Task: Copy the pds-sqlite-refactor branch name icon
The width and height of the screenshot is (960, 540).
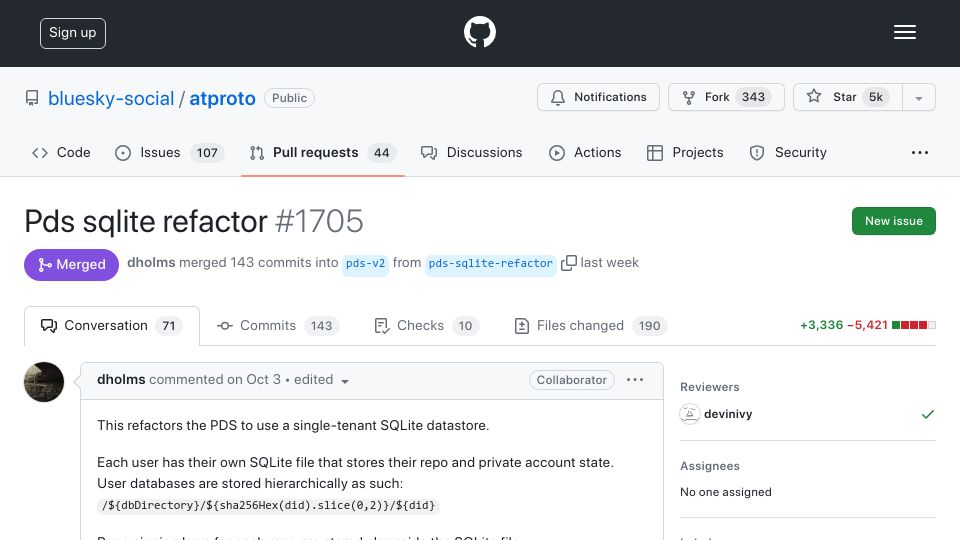Action: [569, 263]
